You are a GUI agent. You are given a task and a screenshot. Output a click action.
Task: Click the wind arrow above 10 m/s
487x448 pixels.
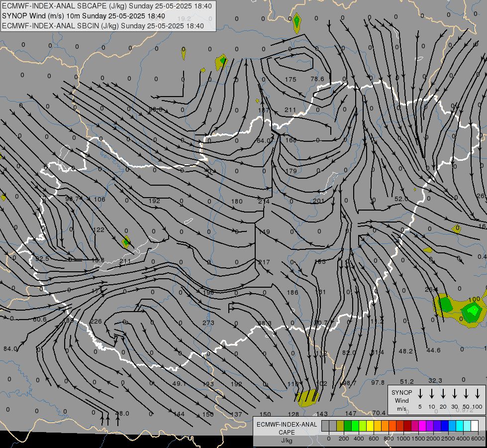(431, 394)
